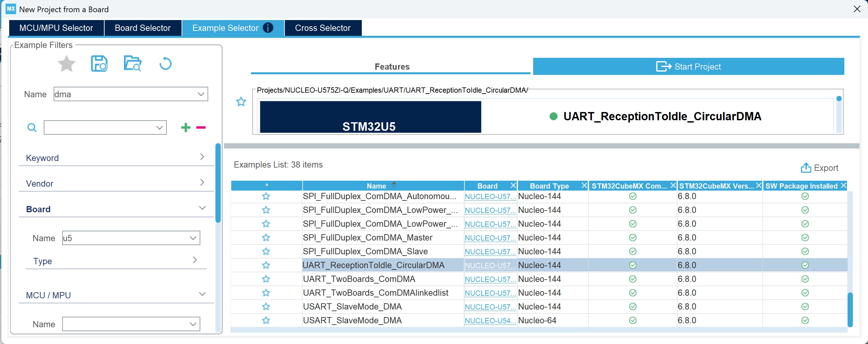Open NUCLEO-U54... board link for USART_SlaveMode_DMA
This screenshot has width=868, height=344.
[490, 321]
